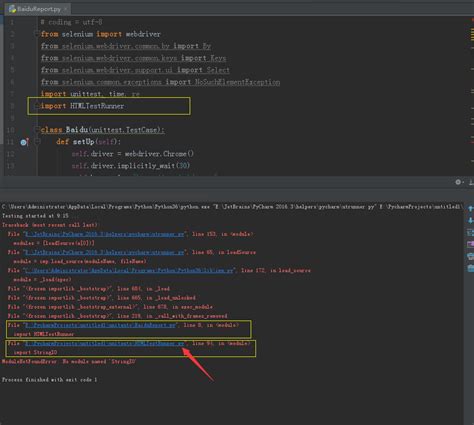Click the print icon in console toolbar
The image size is (474, 425).
click(x=470, y=256)
